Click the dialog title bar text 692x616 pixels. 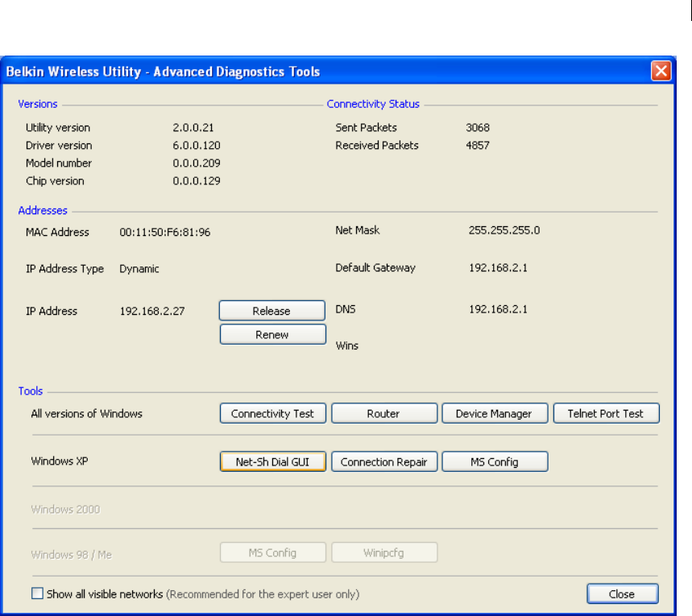click(163, 72)
